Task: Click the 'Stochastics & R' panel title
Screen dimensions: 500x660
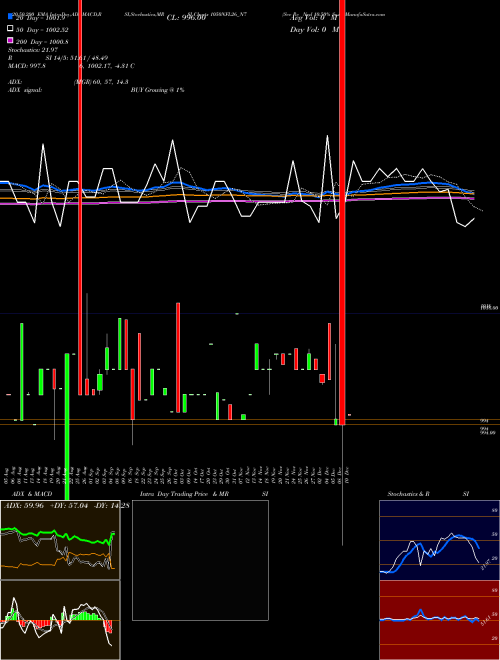Action: click(408, 494)
